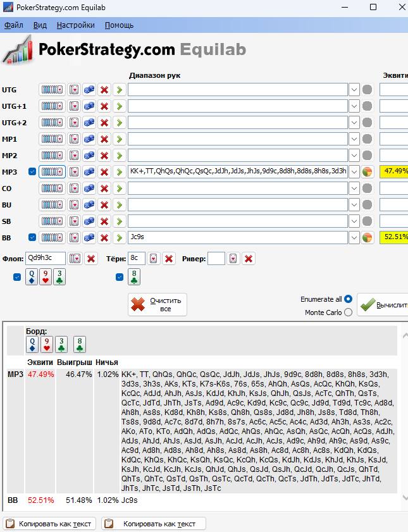The image size is (408, 532).
Task: Uncheck the BB player checkbox
Action: [32, 237]
